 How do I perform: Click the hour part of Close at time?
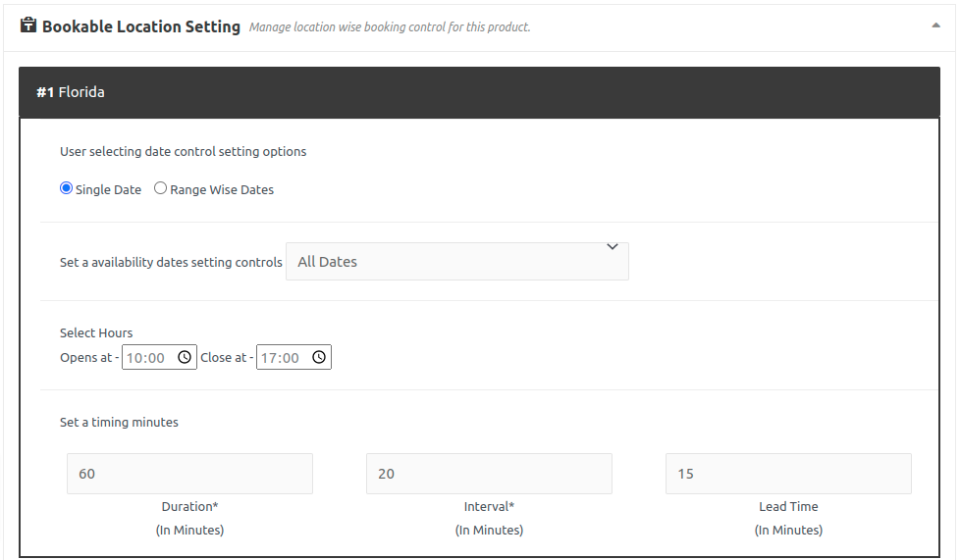pyautogui.click(x=269, y=358)
